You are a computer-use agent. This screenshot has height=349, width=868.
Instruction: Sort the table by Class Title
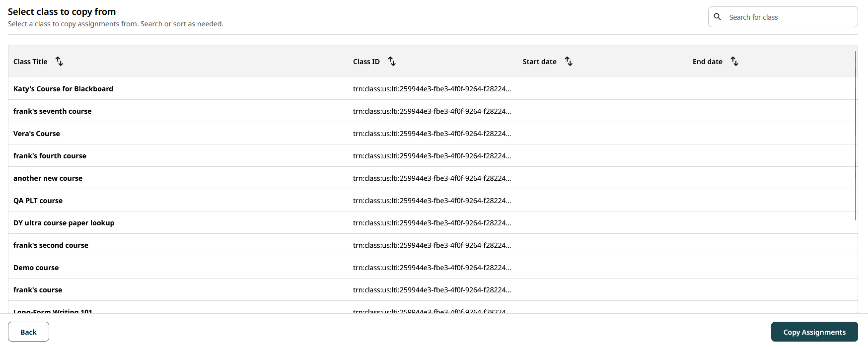point(59,61)
